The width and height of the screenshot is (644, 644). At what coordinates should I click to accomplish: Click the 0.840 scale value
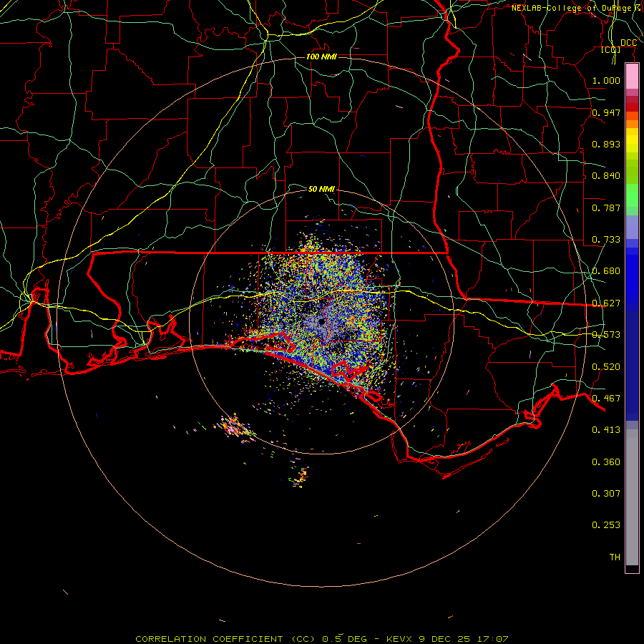(606, 176)
